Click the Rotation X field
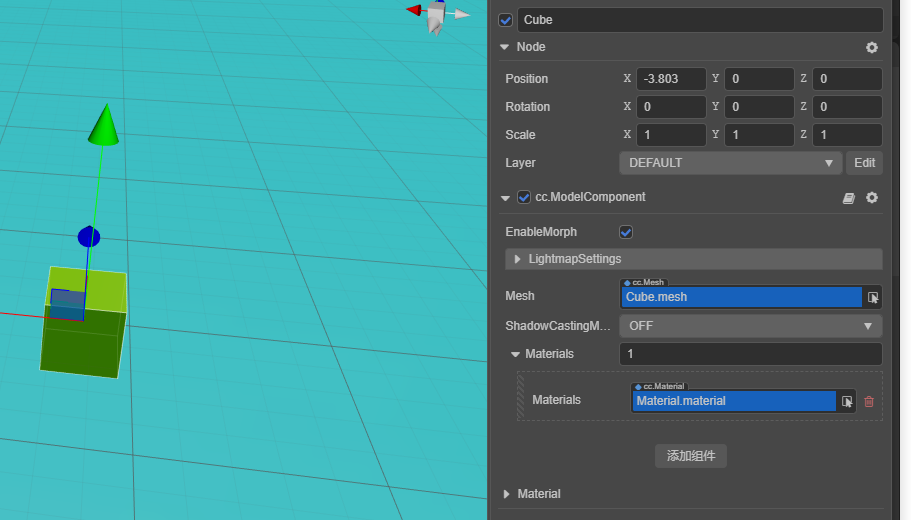This screenshot has width=911, height=520. coord(671,107)
